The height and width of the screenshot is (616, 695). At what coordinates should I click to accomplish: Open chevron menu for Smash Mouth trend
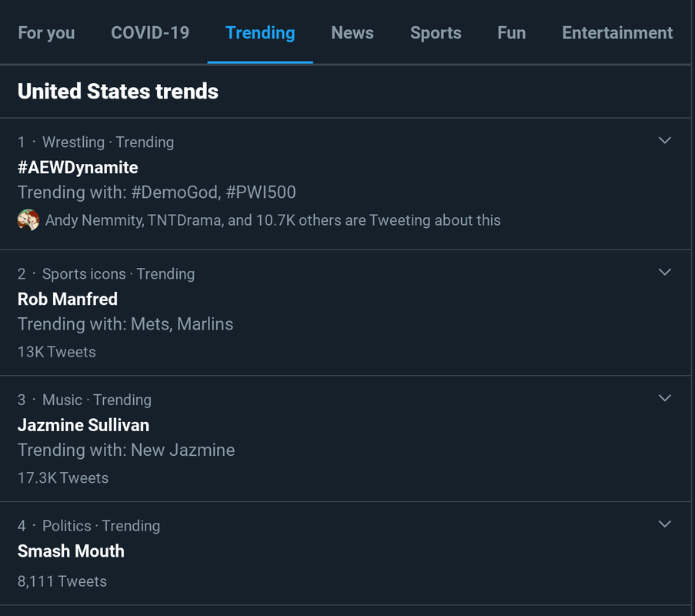[x=664, y=524]
